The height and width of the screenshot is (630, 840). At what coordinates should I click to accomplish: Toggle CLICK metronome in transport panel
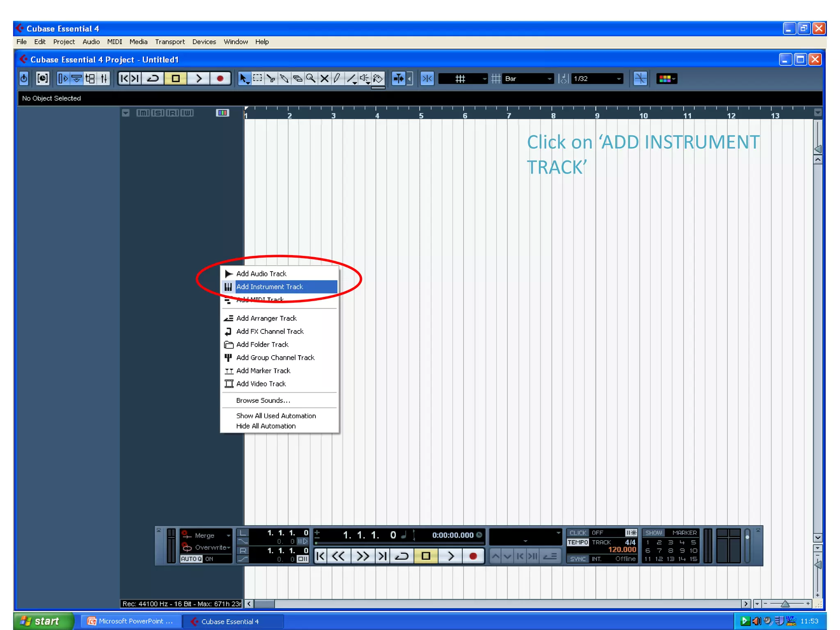(577, 533)
